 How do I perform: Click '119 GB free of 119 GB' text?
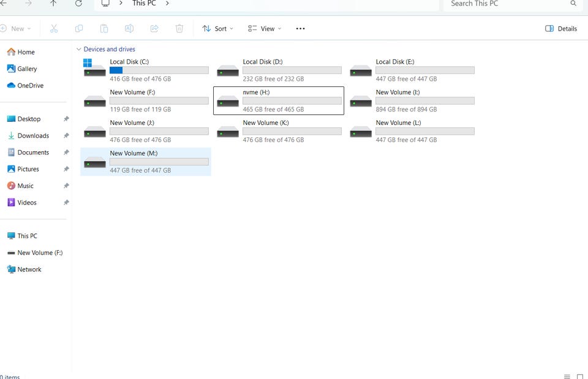pyautogui.click(x=140, y=110)
